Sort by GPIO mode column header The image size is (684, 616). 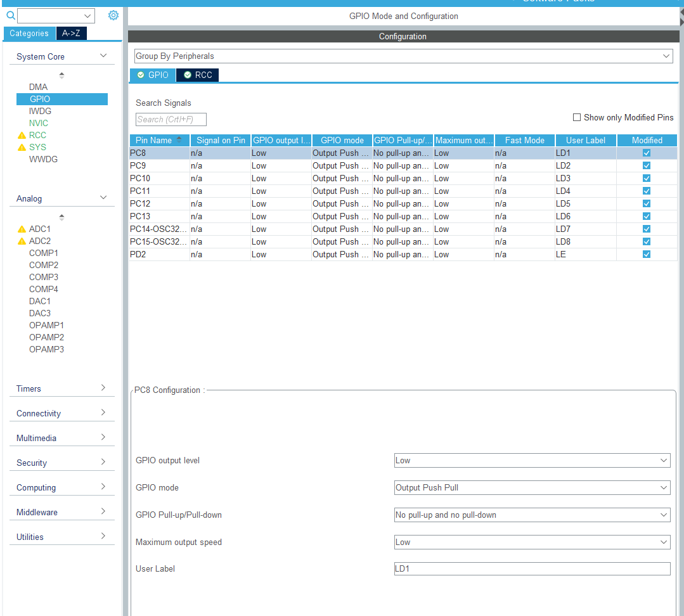click(342, 141)
